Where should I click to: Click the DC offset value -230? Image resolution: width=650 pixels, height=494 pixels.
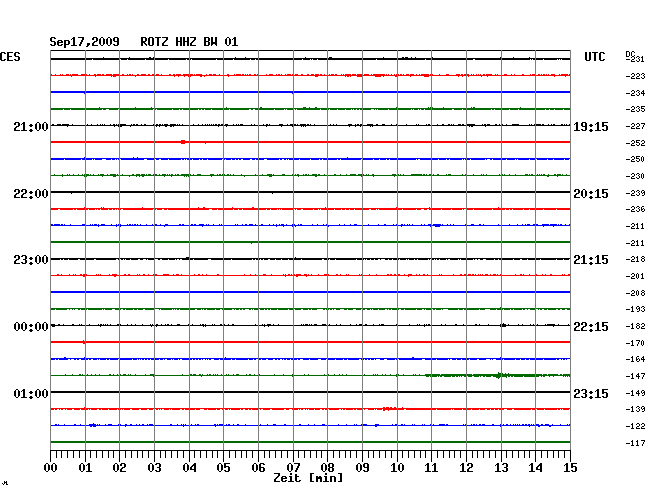635,176
